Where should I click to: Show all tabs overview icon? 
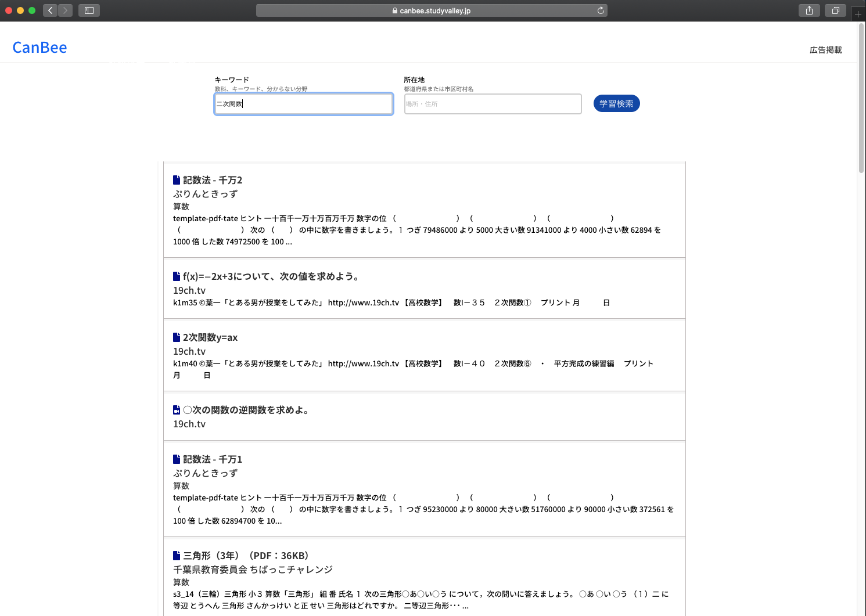pyautogui.click(x=835, y=10)
